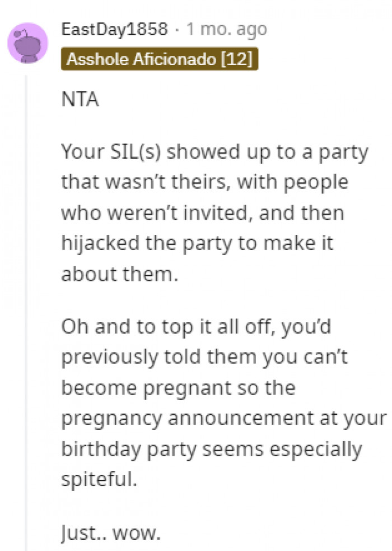This screenshot has width=392, height=551.
Task: Click the line 'that wasn't theirs, with people'
Action: tap(204, 183)
